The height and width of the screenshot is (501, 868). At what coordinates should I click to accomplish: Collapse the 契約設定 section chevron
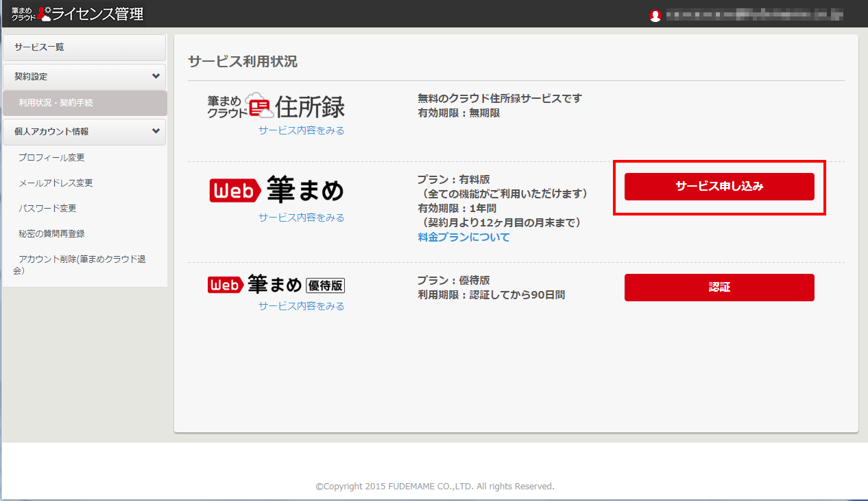point(156,76)
